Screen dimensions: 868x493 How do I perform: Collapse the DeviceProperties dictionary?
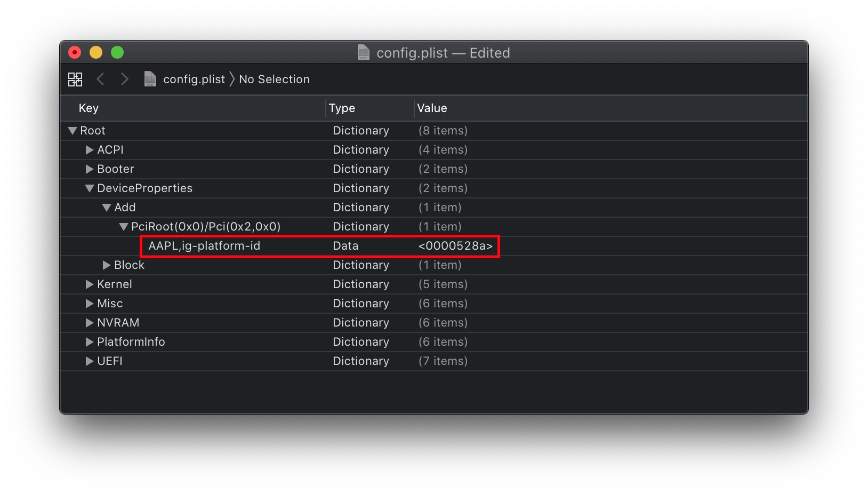tap(89, 188)
